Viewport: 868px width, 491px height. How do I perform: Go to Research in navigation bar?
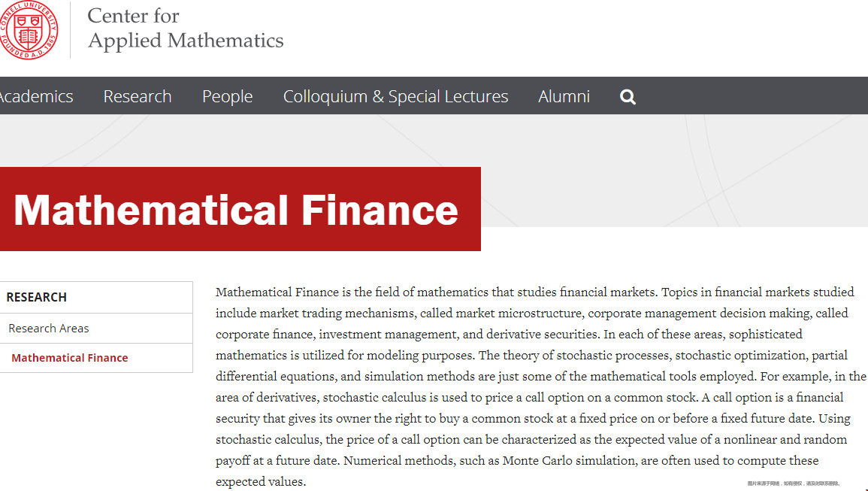[x=138, y=96]
